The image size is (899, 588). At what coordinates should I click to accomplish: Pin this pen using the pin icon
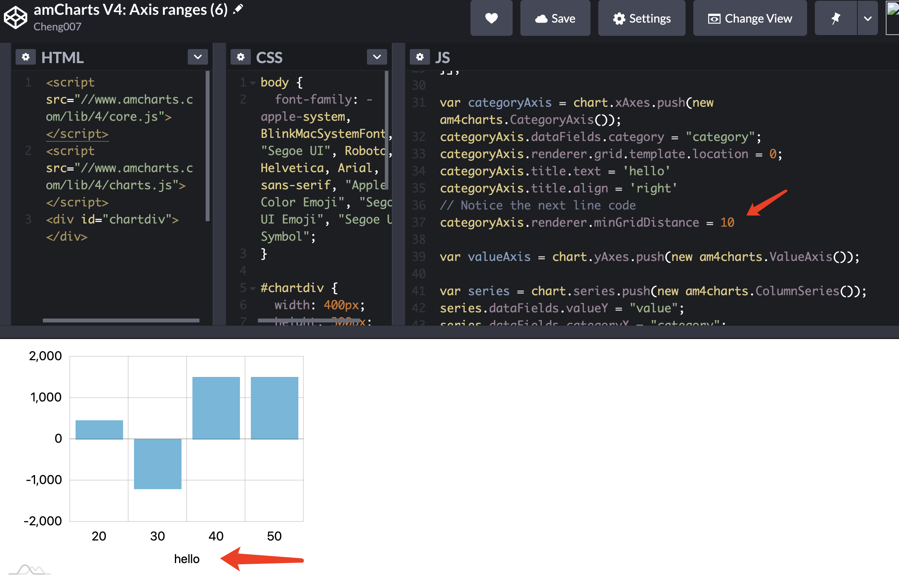[x=835, y=18]
